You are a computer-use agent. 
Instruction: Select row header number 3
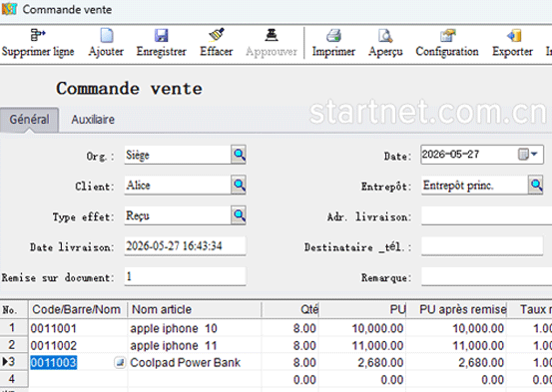pyautogui.click(x=14, y=362)
